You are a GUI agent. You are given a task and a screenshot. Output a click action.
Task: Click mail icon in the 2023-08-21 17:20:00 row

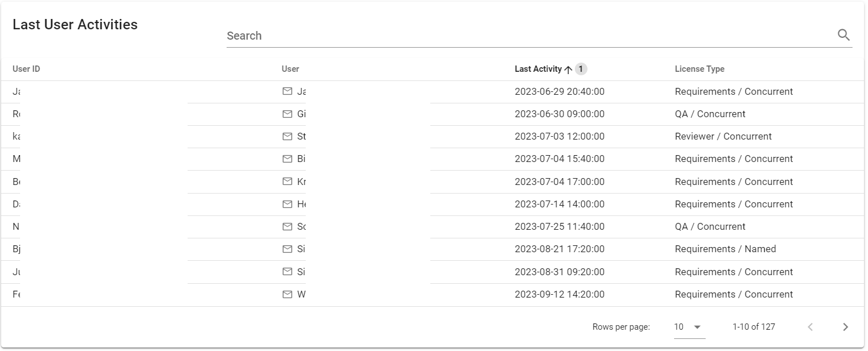(287, 249)
